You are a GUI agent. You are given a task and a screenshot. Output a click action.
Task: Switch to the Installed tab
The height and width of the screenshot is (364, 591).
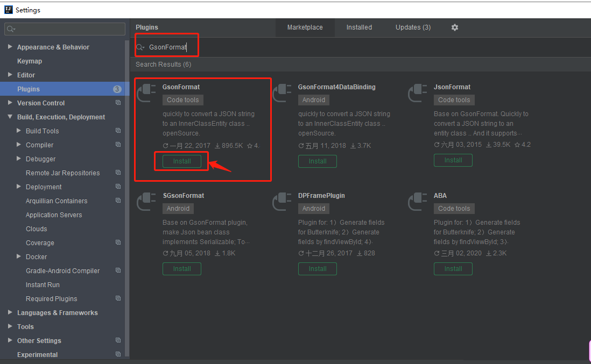pyautogui.click(x=359, y=27)
